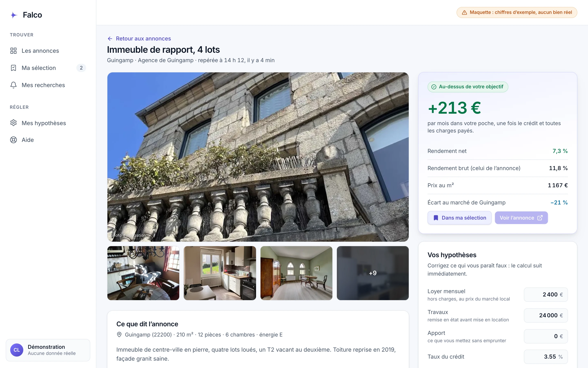The image size is (588, 368).
Task: Click the Immeuble de rapport, 4 lots title
Action: [x=163, y=50]
